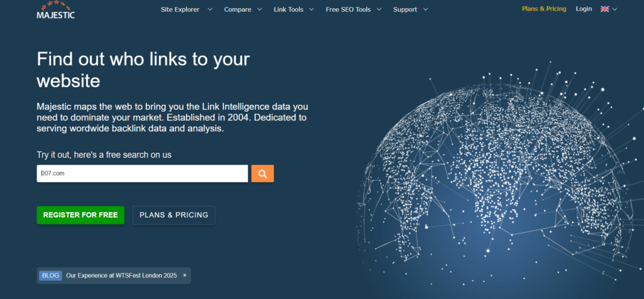Open the Compare menu

tap(237, 9)
